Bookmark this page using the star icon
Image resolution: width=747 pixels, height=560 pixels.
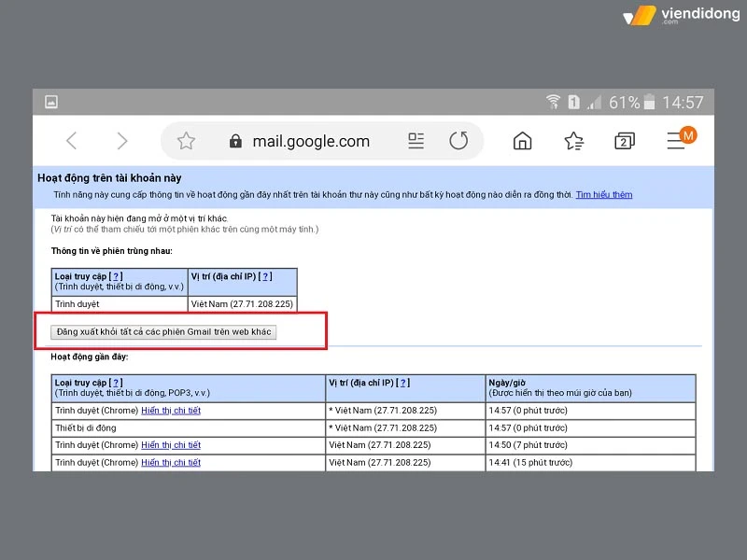click(186, 140)
